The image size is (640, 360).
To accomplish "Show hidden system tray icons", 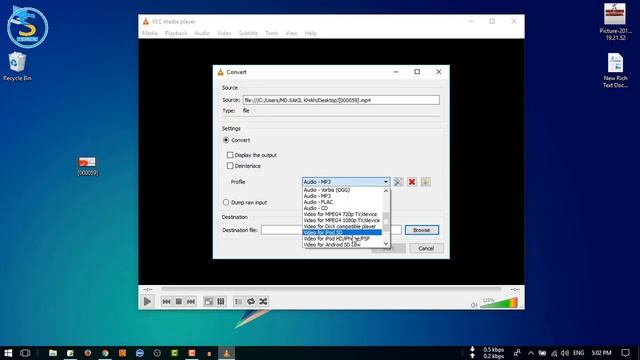I will (531, 353).
